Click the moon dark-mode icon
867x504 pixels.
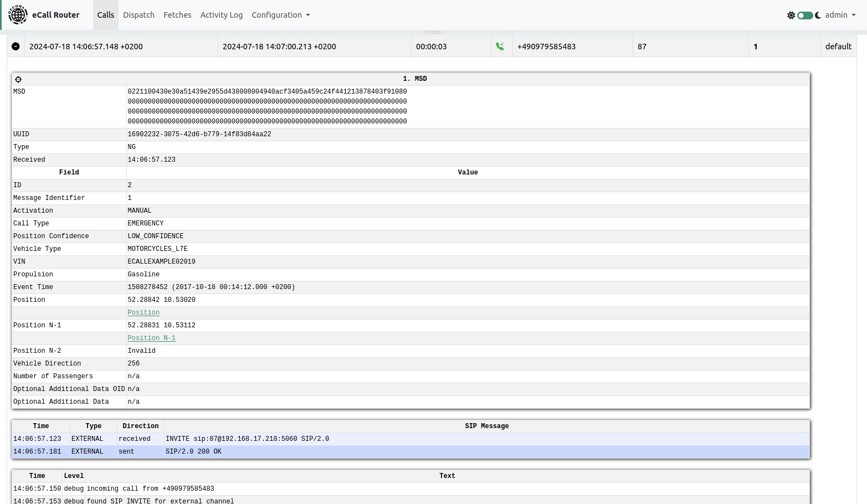pos(818,16)
